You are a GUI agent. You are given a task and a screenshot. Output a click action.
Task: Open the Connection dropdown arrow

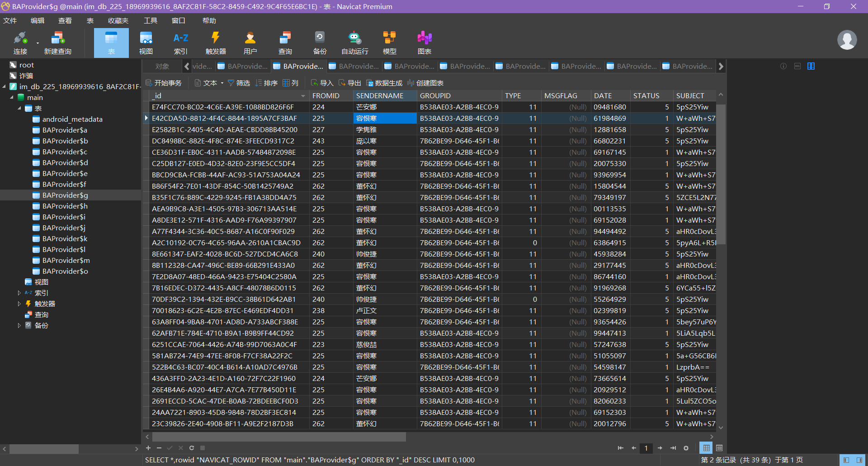[x=38, y=43]
